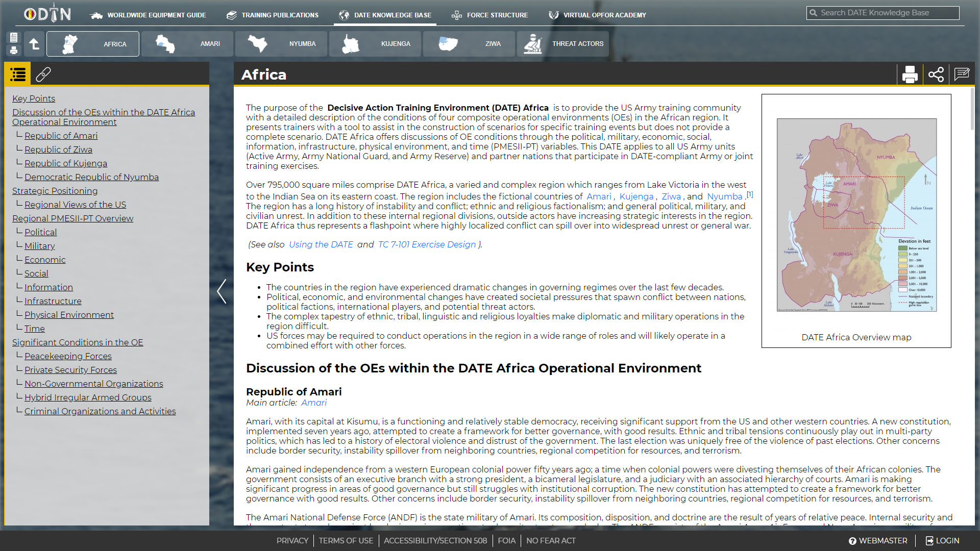980x551 pixels.
Task: Click the share icon in article header
Action: [936, 74]
